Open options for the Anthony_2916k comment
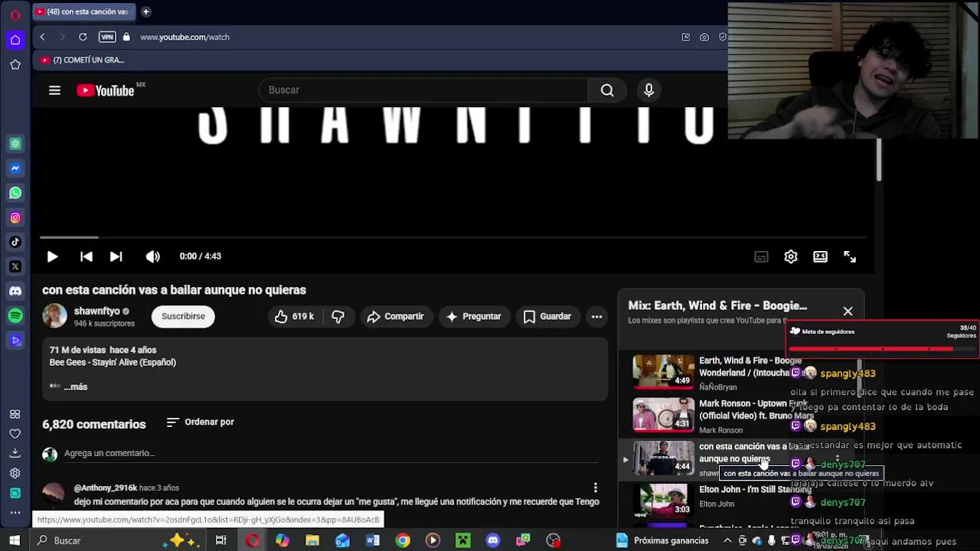This screenshot has height=551, width=980. coord(595,488)
